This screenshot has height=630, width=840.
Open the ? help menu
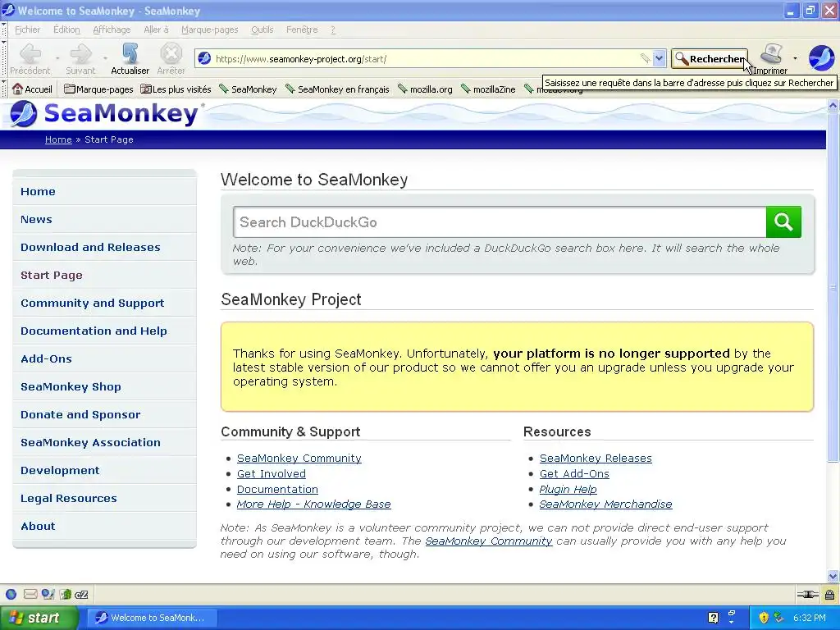[333, 30]
